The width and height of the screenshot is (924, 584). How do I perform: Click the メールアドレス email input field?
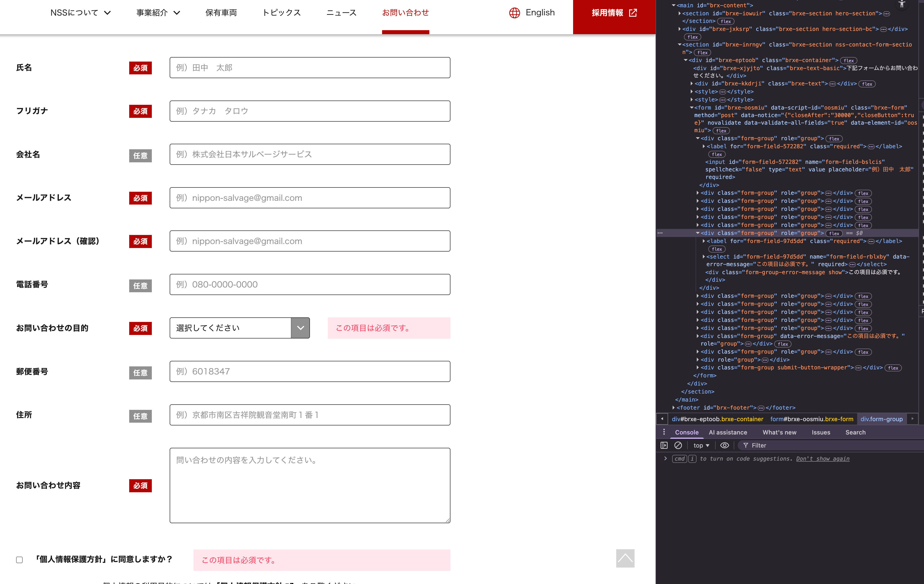point(310,198)
